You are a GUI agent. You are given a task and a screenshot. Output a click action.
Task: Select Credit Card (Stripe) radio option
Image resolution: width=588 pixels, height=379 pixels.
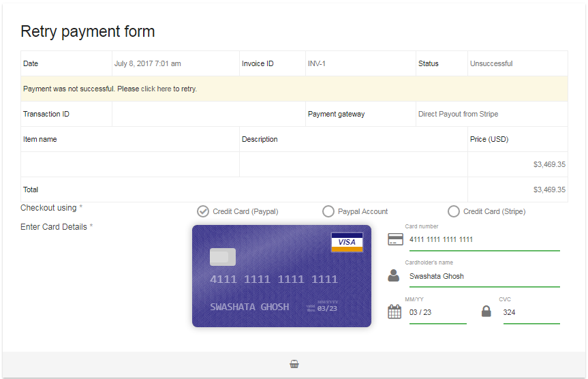454,211
